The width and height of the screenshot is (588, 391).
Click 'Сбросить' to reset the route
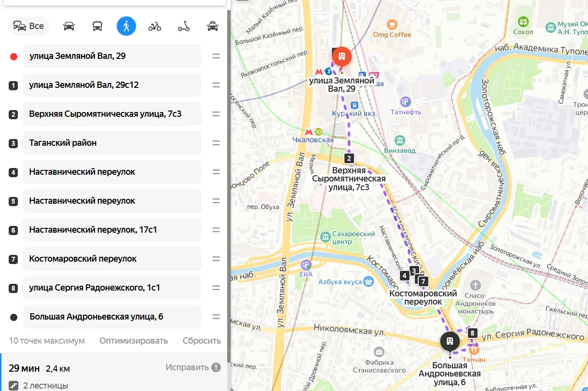(202, 341)
